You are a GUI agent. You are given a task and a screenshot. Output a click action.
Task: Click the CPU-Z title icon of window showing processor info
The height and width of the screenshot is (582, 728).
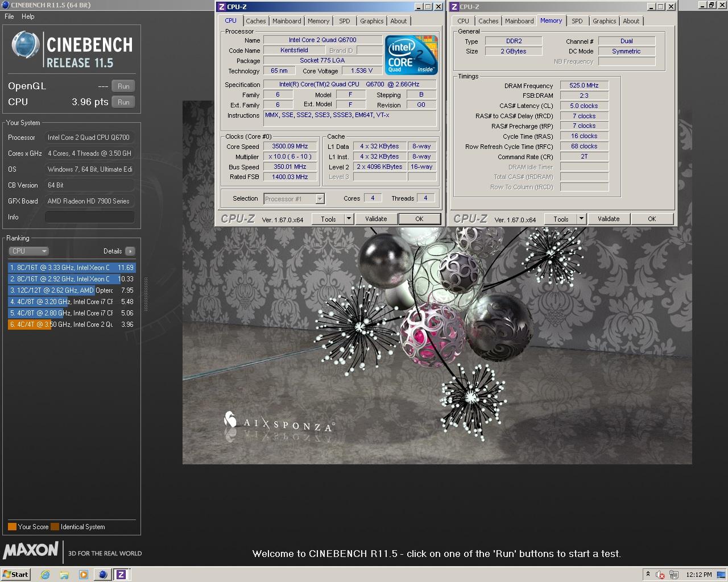221,7
